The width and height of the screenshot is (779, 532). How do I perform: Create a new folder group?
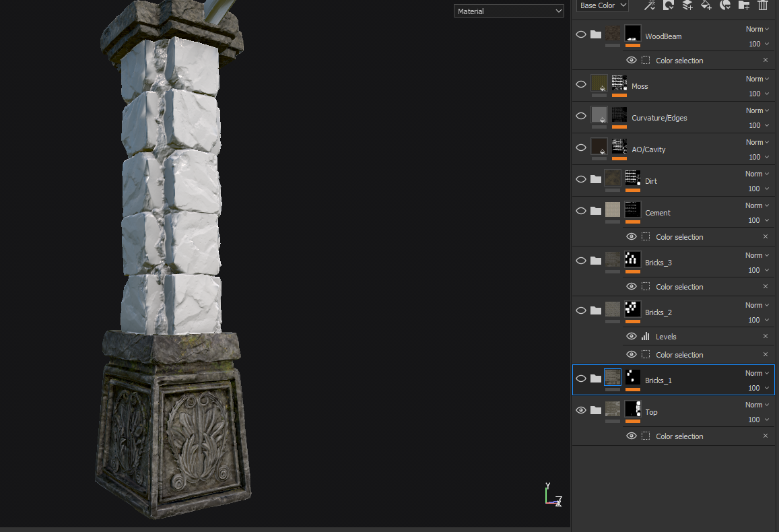[744, 5]
